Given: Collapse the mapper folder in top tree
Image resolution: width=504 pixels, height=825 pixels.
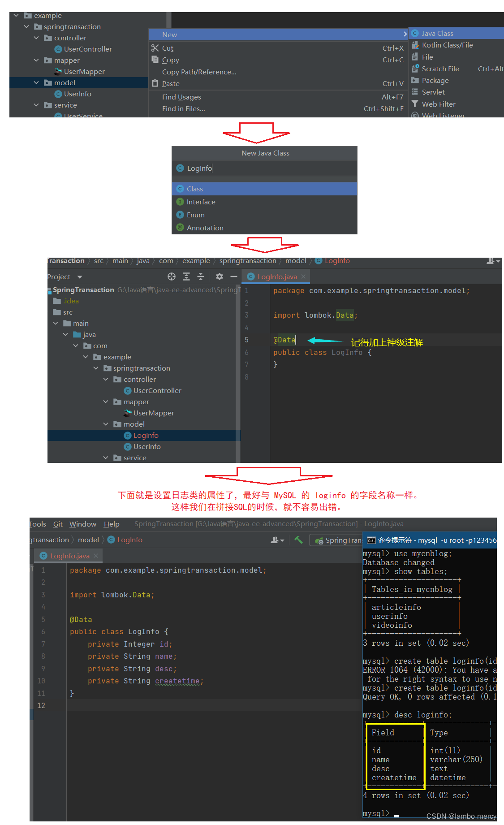Looking at the screenshot, I should [36, 60].
